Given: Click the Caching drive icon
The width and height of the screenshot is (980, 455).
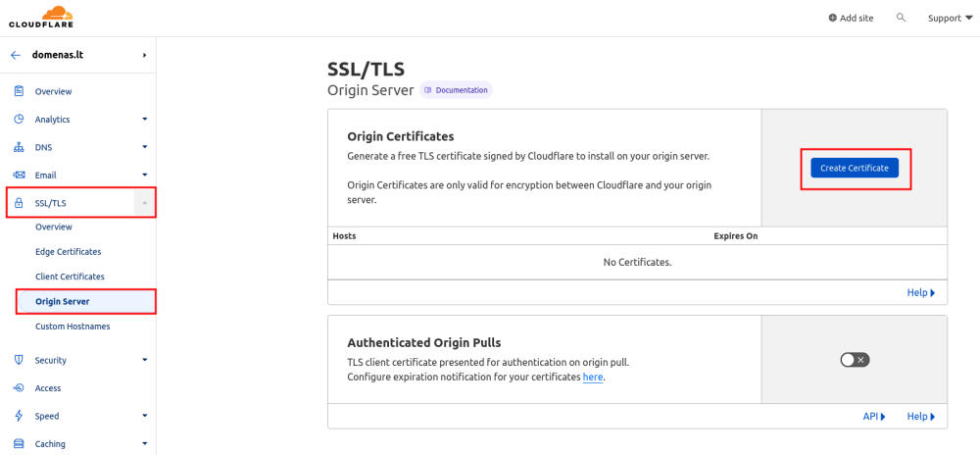Looking at the screenshot, I should click(19, 444).
